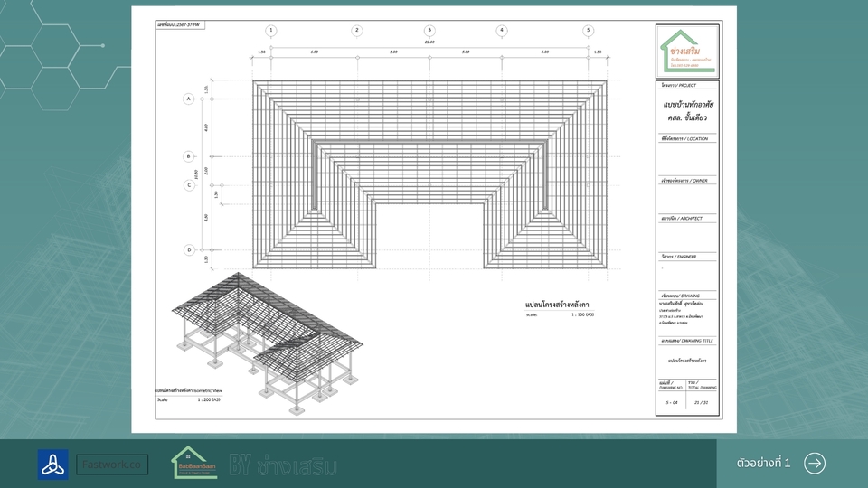The image size is (868, 488).
Task: Click the BabBaanBaan house logo
Action: [x=194, y=463]
